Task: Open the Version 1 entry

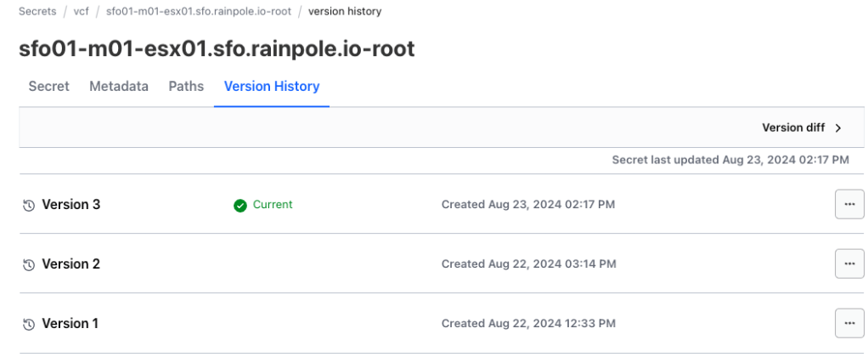Action: point(70,323)
